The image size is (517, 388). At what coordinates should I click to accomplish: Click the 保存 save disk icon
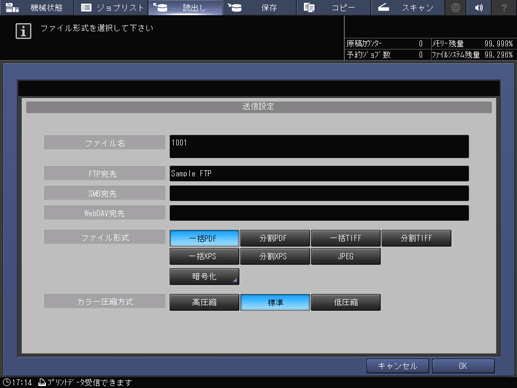tap(235, 7)
